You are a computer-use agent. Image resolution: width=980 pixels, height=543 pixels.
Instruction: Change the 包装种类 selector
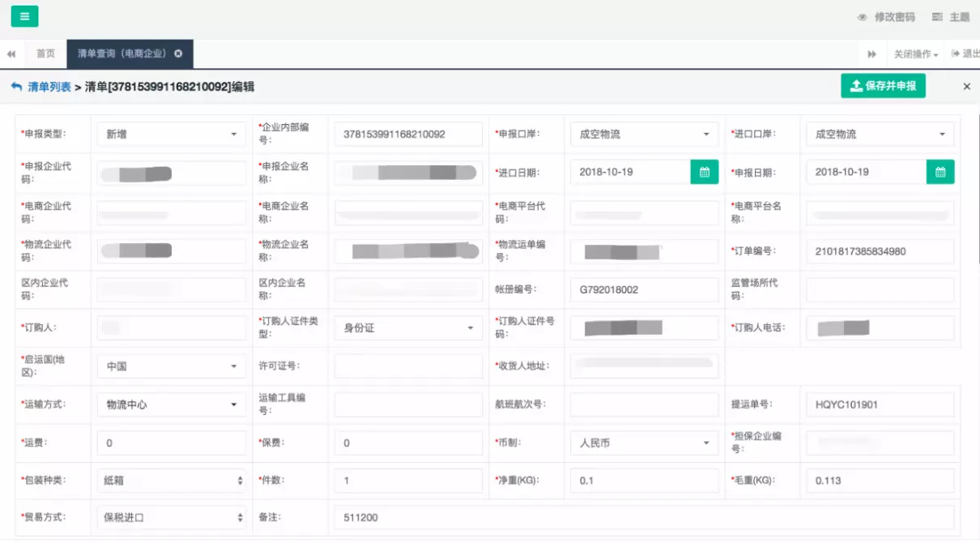(171, 481)
